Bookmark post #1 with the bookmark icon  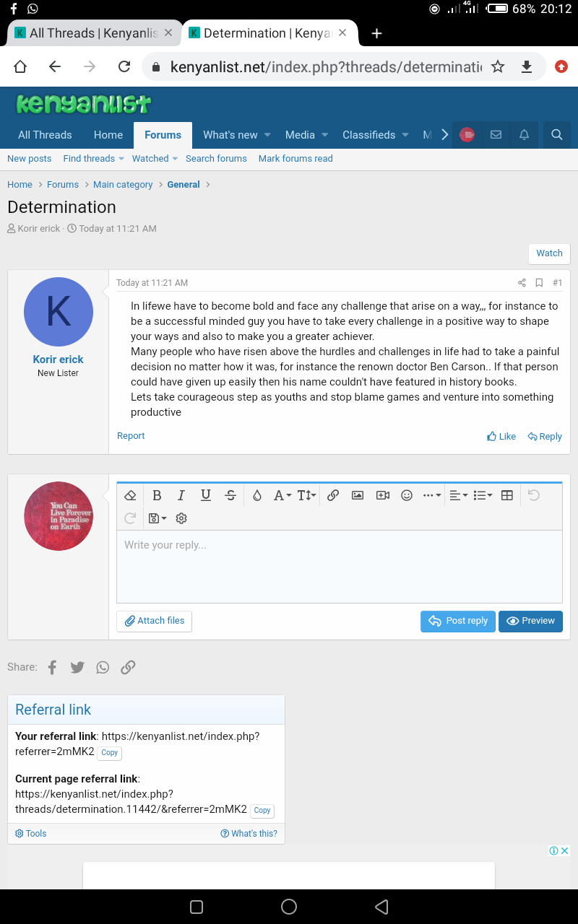539,283
